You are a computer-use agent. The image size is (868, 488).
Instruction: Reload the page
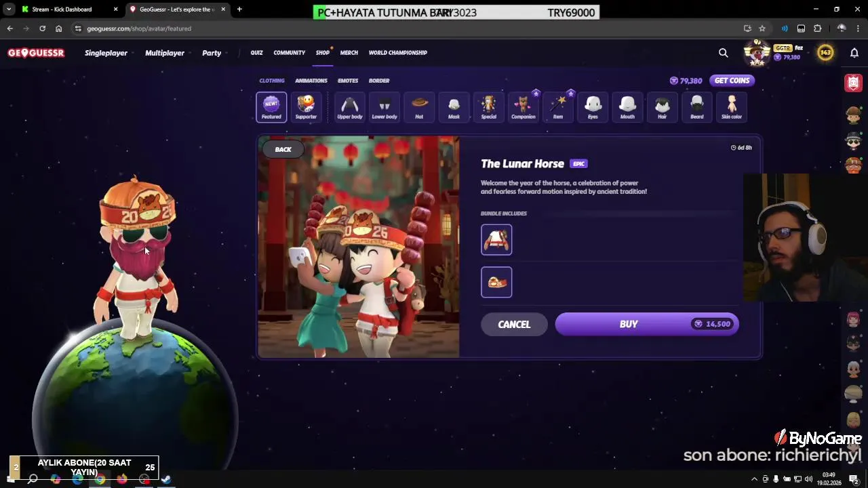42,28
